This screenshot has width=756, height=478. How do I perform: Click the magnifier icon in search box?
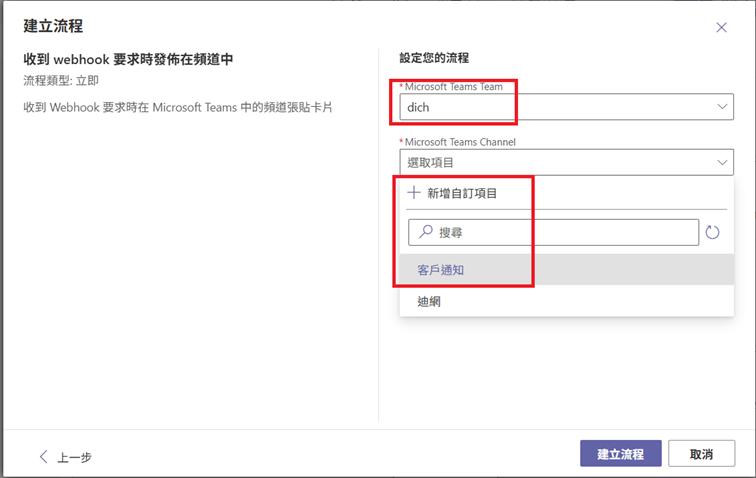[426, 232]
